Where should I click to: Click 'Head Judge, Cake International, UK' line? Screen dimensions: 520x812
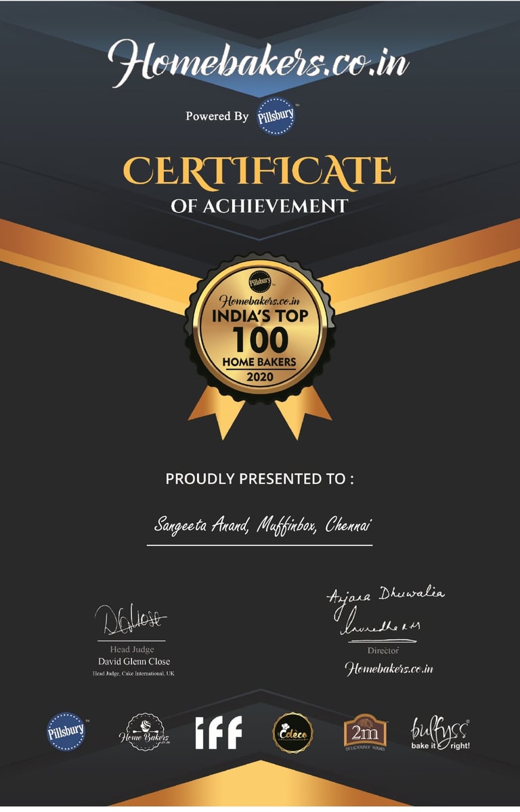(133, 674)
